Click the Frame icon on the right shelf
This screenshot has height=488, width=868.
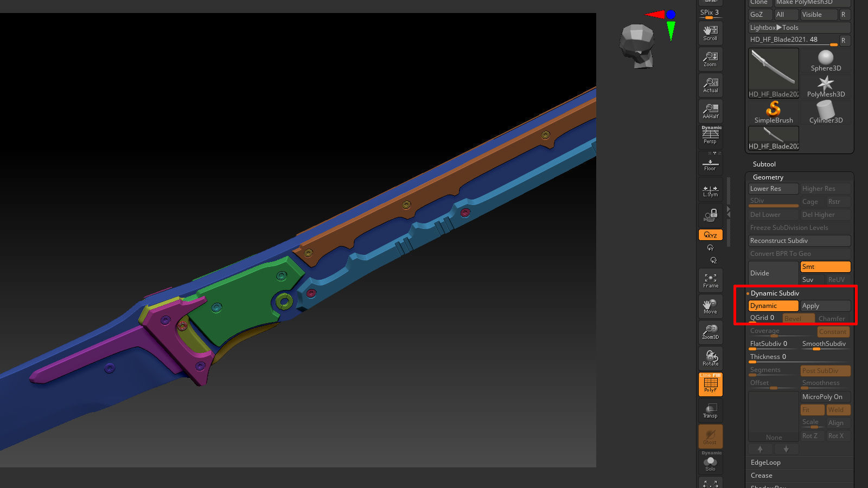[710, 280]
